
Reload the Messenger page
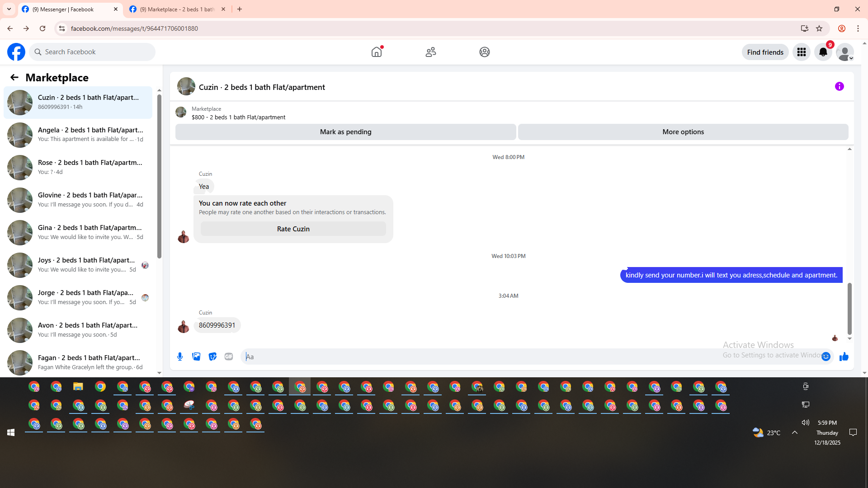(x=42, y=28)
